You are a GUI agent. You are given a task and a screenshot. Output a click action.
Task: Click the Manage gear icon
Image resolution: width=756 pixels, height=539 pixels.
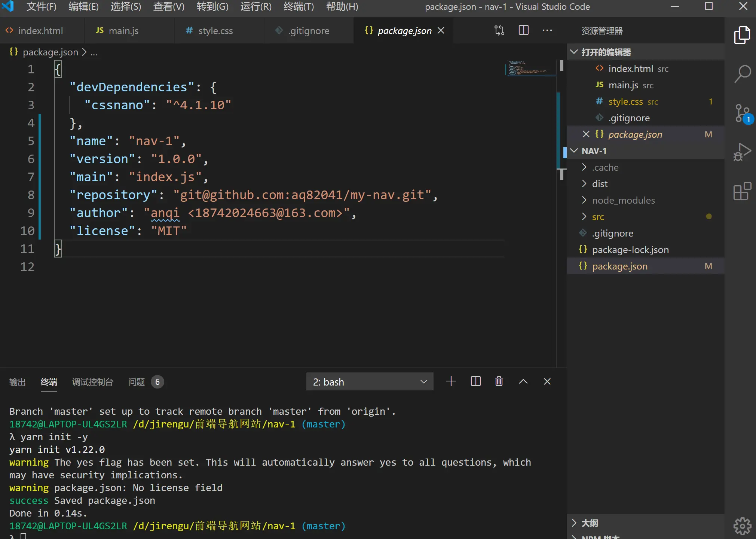tap(742, 526)
